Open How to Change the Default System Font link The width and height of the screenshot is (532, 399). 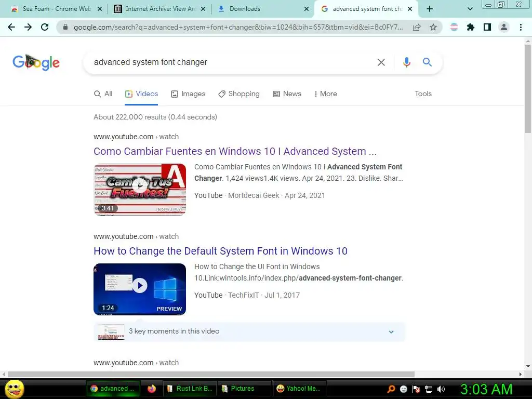tap(220, 251)
